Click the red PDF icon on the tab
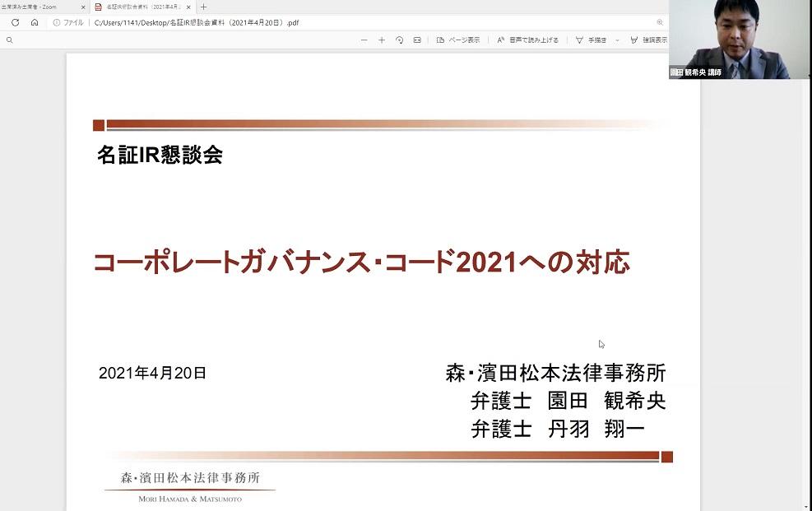Viewport: 812px width, 511px height. click(98, 7)
